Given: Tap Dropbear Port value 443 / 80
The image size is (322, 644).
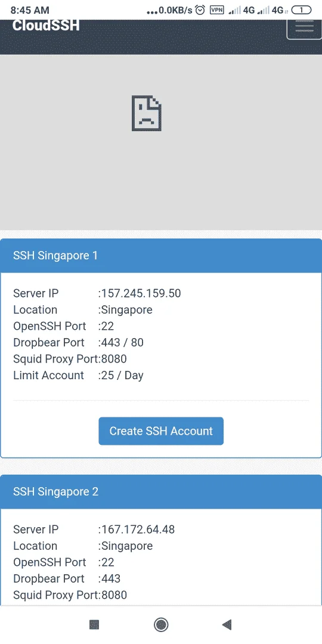Looking at the screenshot, I should [122, 342].
